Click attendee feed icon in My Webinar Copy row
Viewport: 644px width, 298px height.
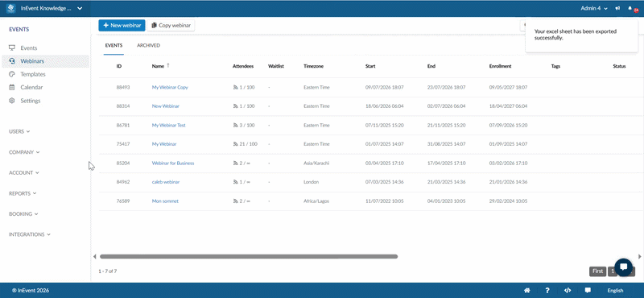point(235,88)
